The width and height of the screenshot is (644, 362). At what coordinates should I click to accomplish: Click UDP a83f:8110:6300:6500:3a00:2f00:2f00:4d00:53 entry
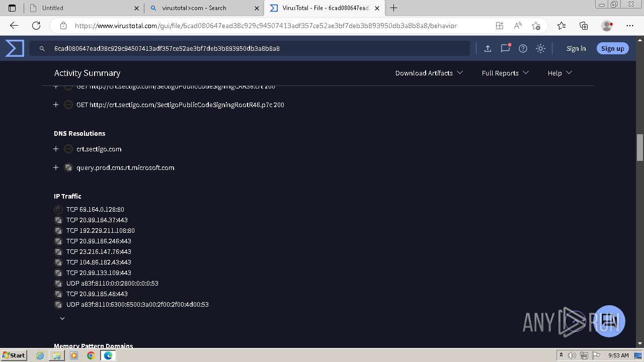pos(137,305)
